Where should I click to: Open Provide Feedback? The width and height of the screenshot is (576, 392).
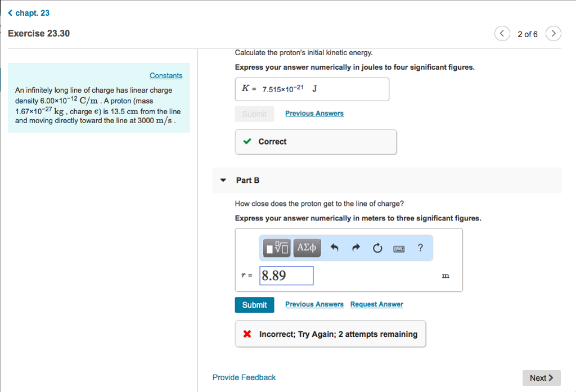coord(244,377)
